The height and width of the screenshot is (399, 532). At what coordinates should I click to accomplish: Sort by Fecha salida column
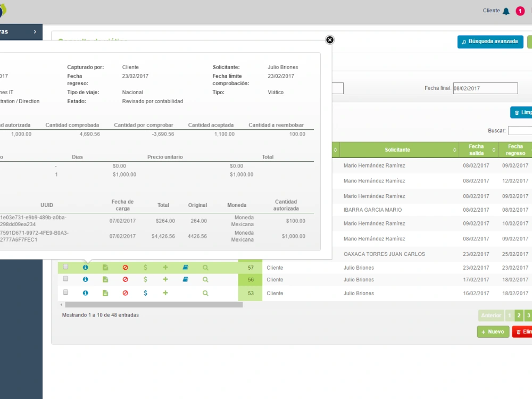point(478,149)
